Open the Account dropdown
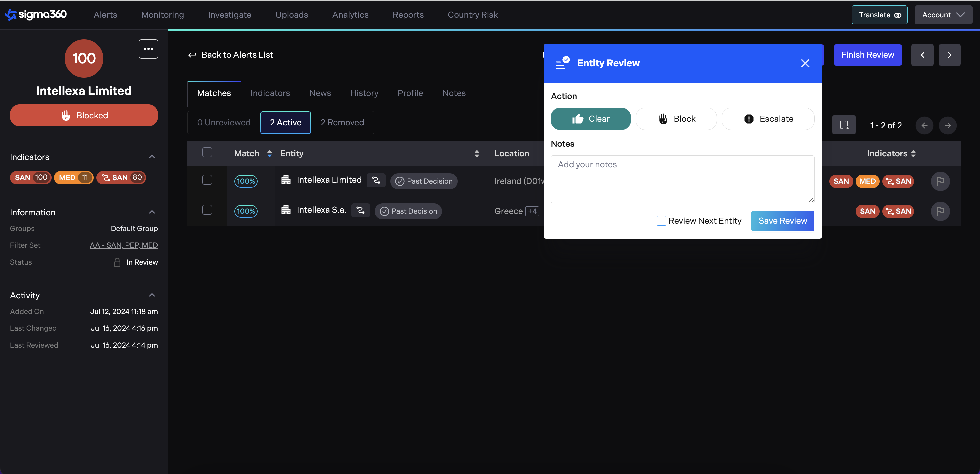The width and height of the screenshot is (980, 474). coord(943,15)
